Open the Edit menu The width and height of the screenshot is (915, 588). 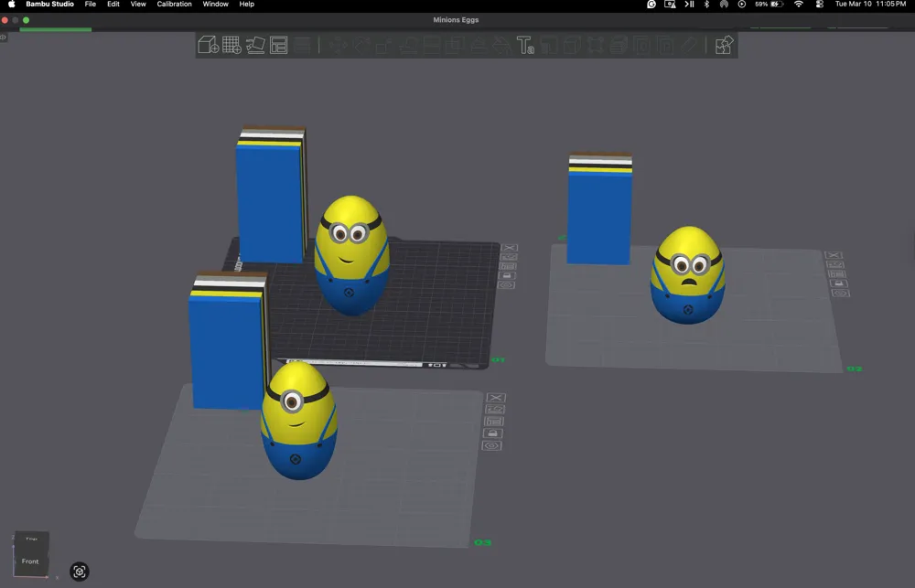click(113, 4)
